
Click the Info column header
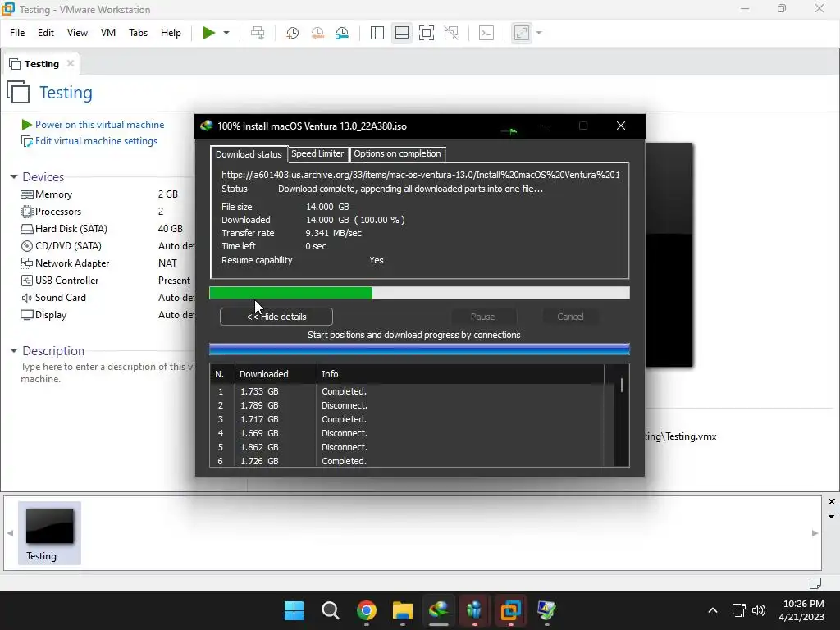461,374
